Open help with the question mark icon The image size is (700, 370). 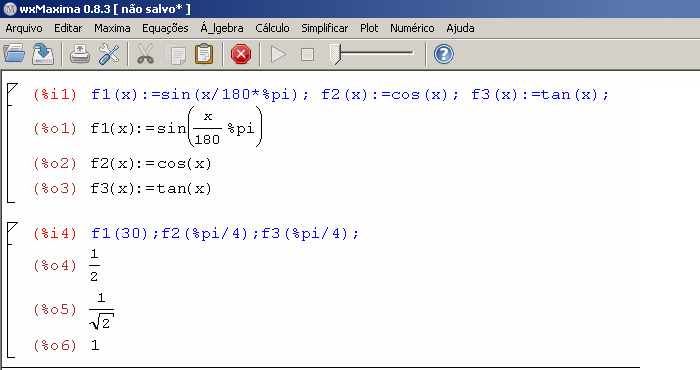[444, 54]
